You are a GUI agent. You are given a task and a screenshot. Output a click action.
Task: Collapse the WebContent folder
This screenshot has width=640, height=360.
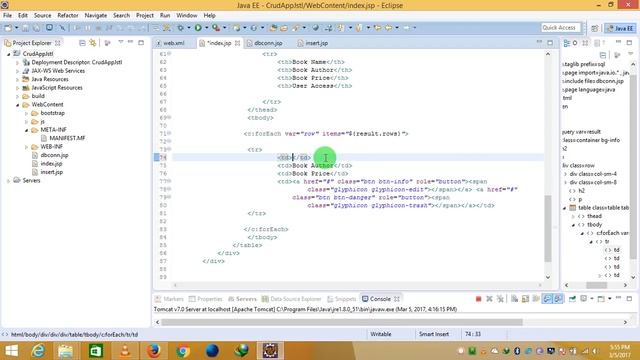pos(18,105)
